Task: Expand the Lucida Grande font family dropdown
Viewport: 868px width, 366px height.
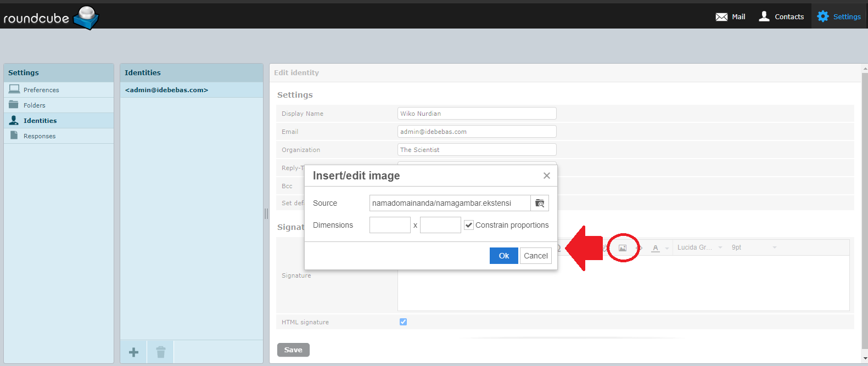Action: pyautogui.click(x=699, y=247)
